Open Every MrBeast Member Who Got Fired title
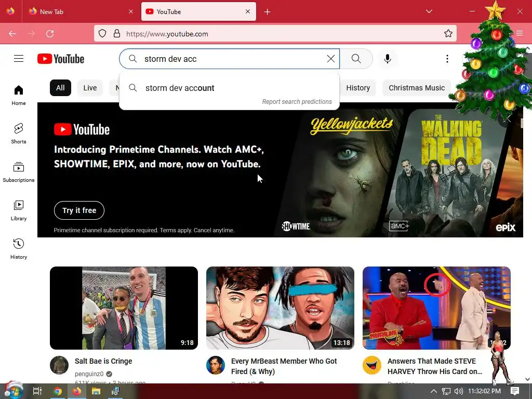532x399 pixels. coord(284,366)
